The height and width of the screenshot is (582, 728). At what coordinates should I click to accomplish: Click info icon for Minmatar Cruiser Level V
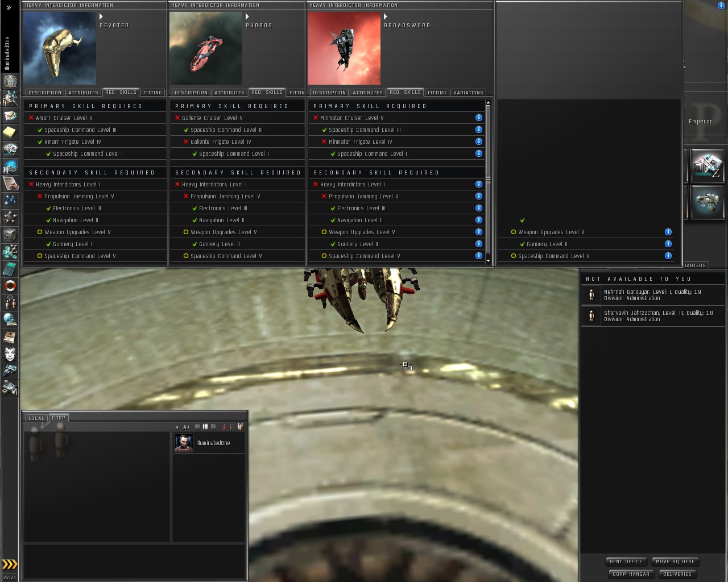coord(479,118)
